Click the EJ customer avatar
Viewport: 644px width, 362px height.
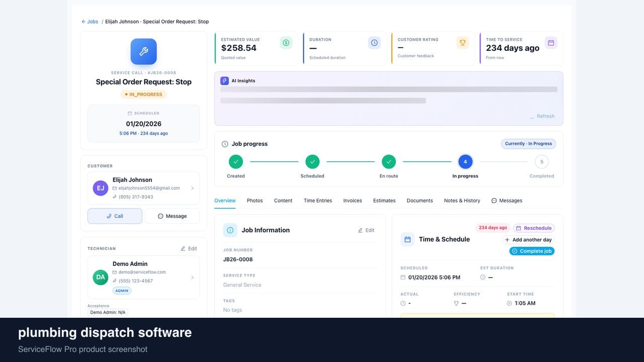pos(101,188)
